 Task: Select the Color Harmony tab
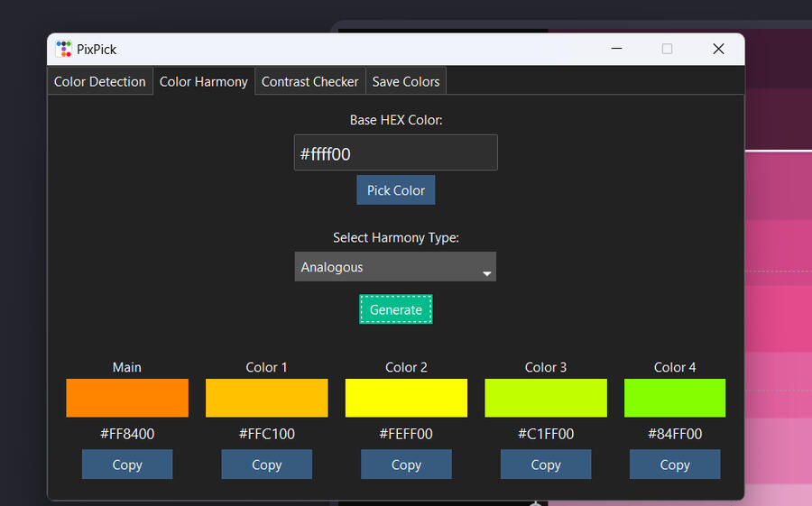203,81
